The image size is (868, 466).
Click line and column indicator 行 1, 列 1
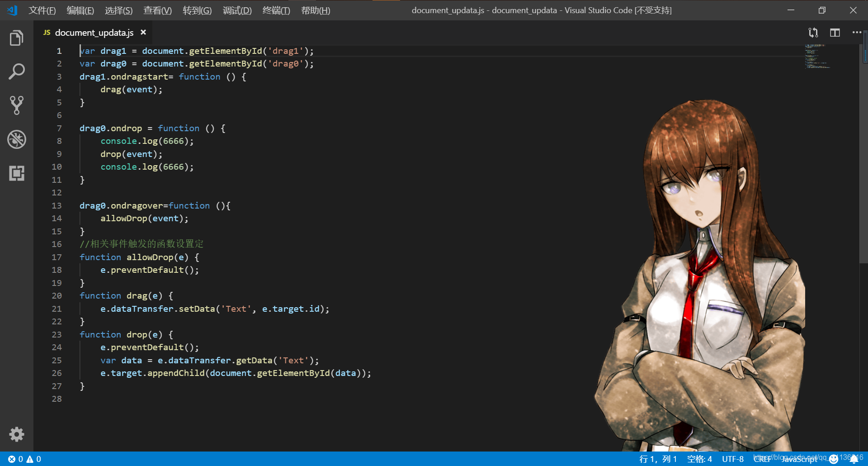pyautogui.click(x=658, y=459)
